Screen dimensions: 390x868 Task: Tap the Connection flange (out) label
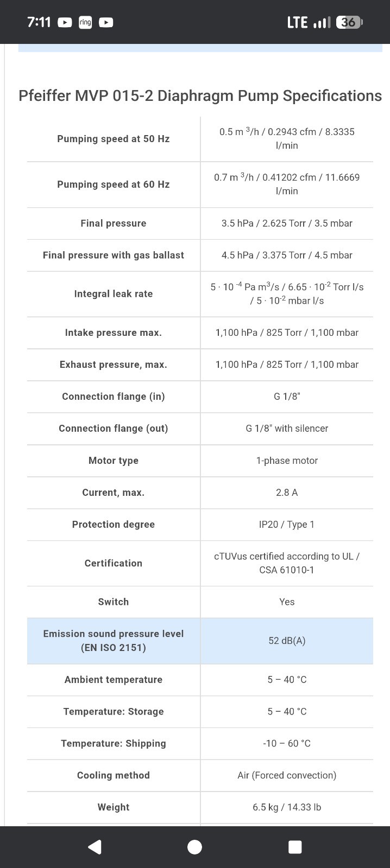click(x=114, y=429)
